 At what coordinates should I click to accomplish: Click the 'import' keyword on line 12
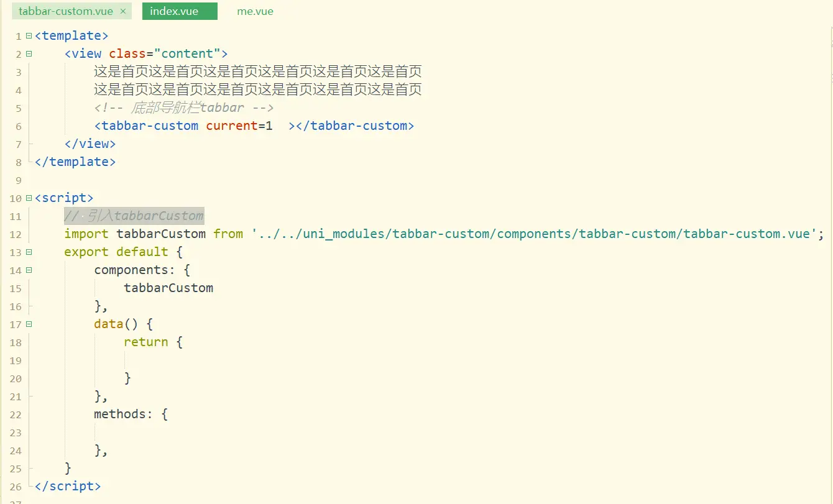click(86, 234)
